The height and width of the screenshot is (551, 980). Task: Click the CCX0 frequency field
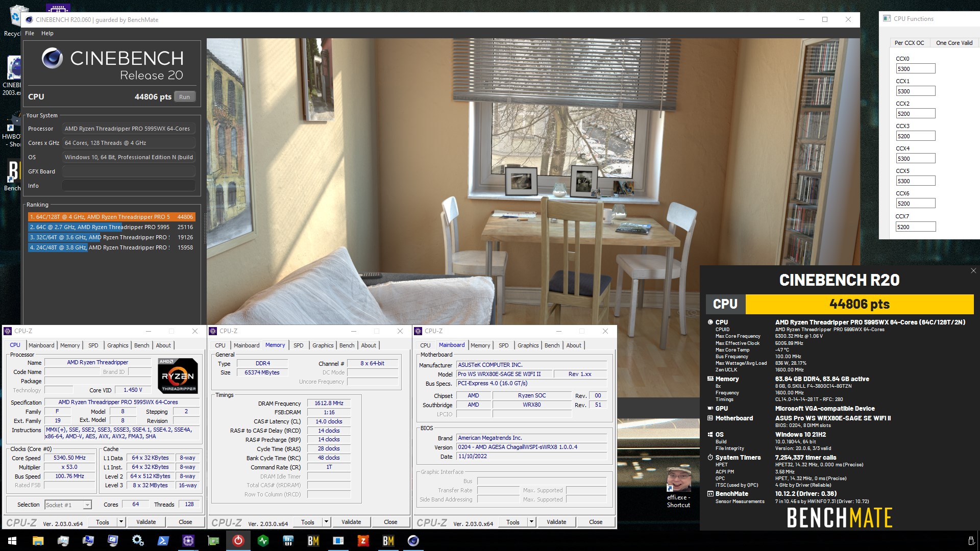coord(916,69)
